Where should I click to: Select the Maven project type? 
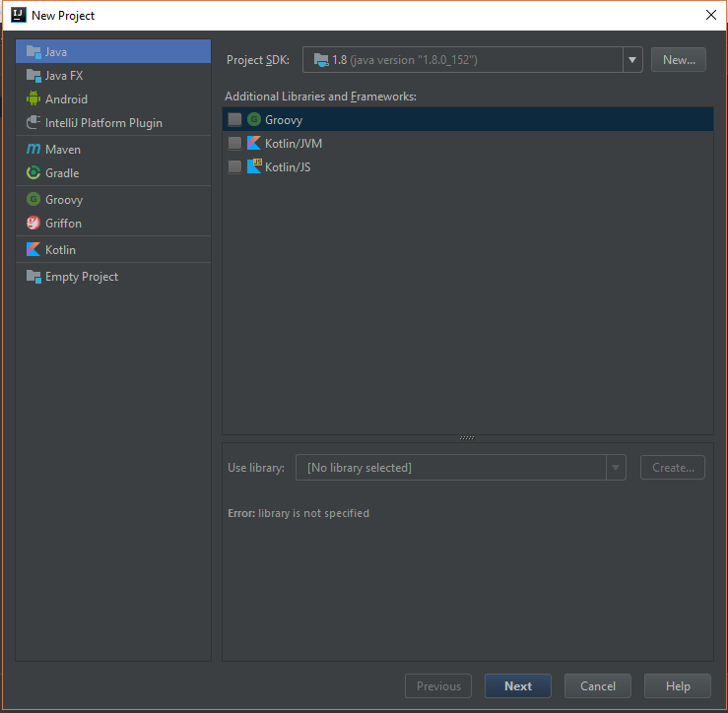click(x=113, y=149)
